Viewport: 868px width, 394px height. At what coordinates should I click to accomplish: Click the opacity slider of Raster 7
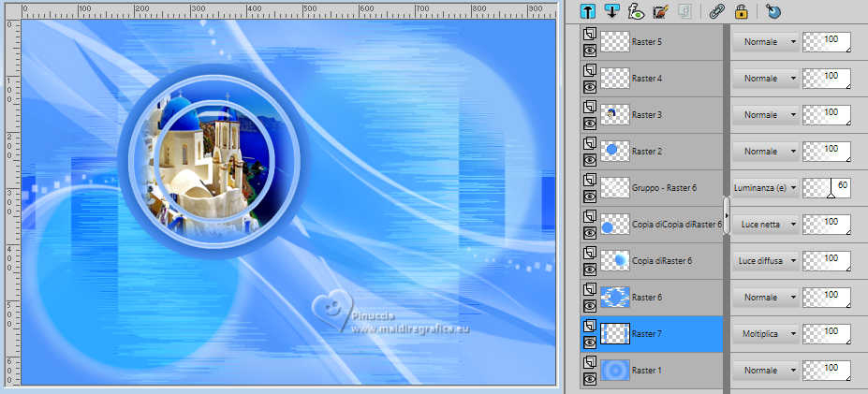(x=827, y=334)
